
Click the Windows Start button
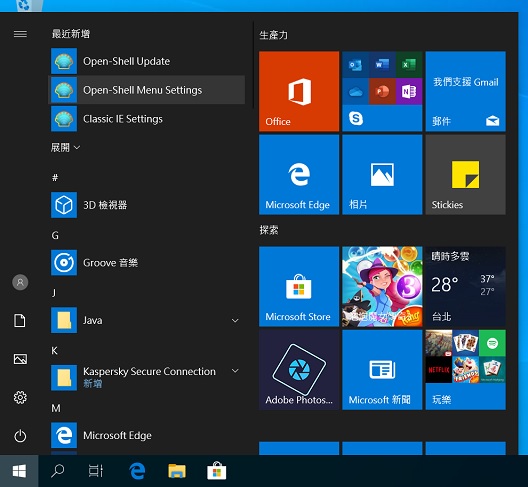(19, 471)
